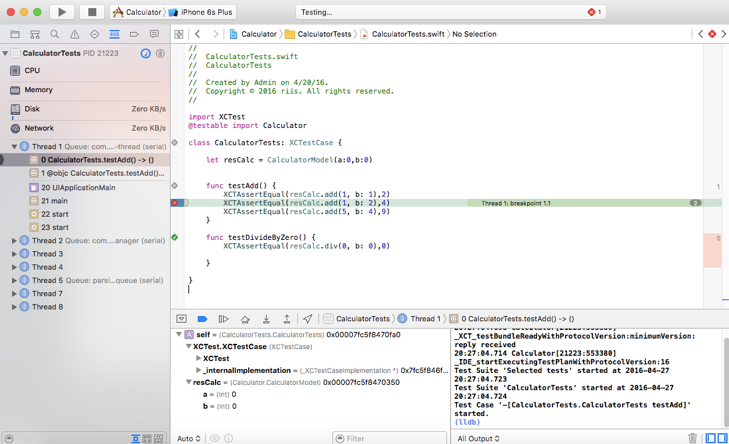The width and height of the screenshot is (729, 444).
Task: Expand Thread 3 disclosure triangle
Action: point(14,254)
